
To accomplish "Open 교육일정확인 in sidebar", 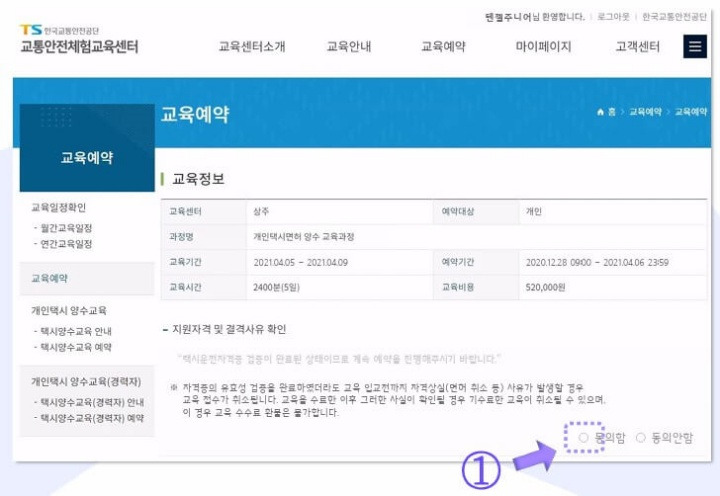I will pos(58,208).
